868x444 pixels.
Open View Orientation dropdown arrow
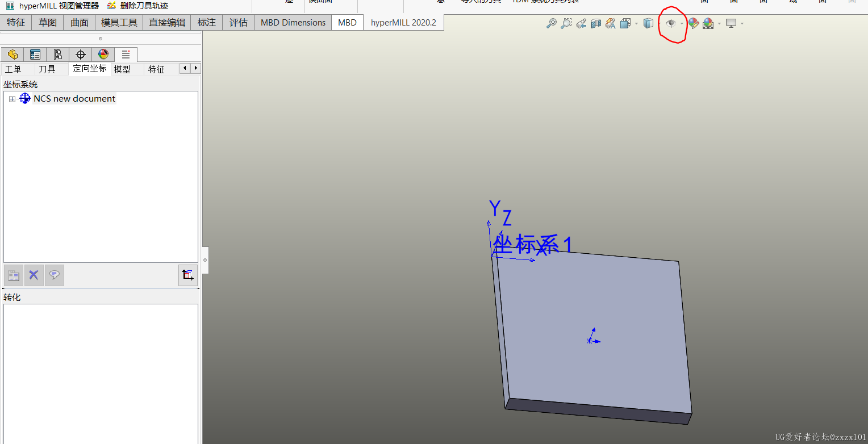pos(636,24)
